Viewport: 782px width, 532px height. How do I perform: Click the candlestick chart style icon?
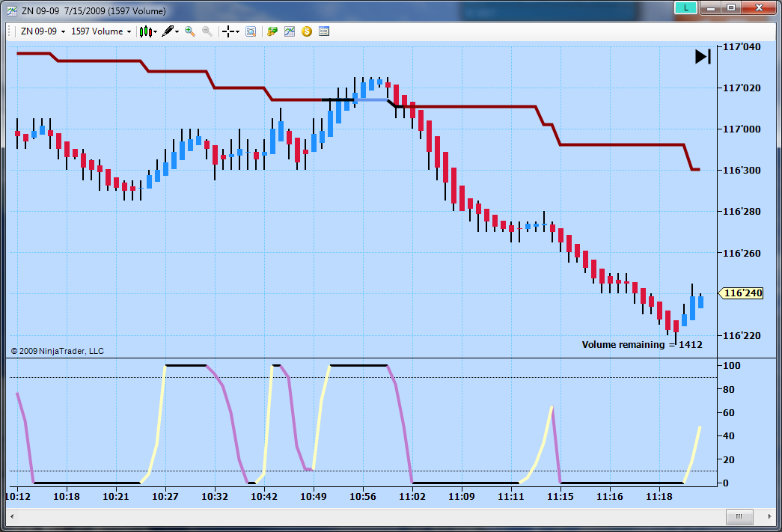pos(146,31)
